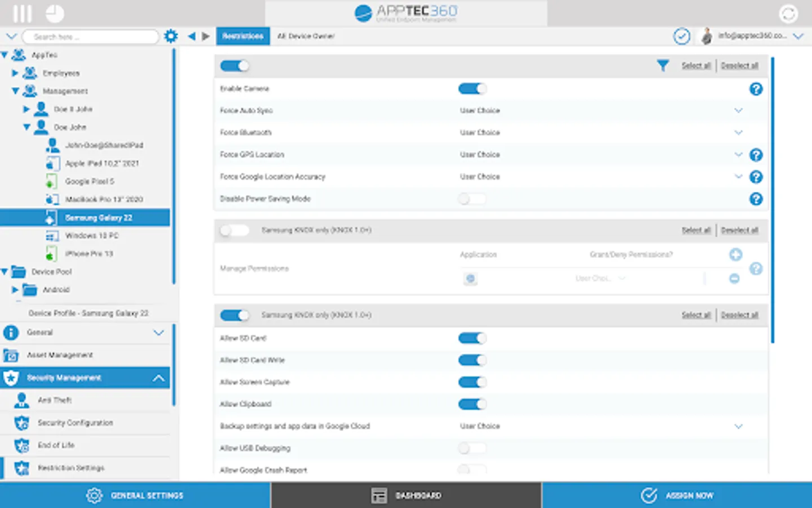Click Deselect all in top section
Screen dimensions: 812x508
pyautogui.click(x=739, y=65)
